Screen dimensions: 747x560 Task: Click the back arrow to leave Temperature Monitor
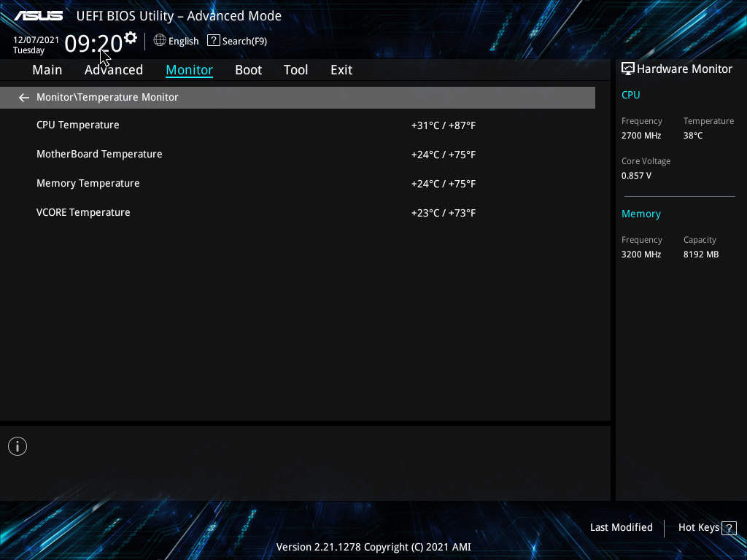pos(24,98)
